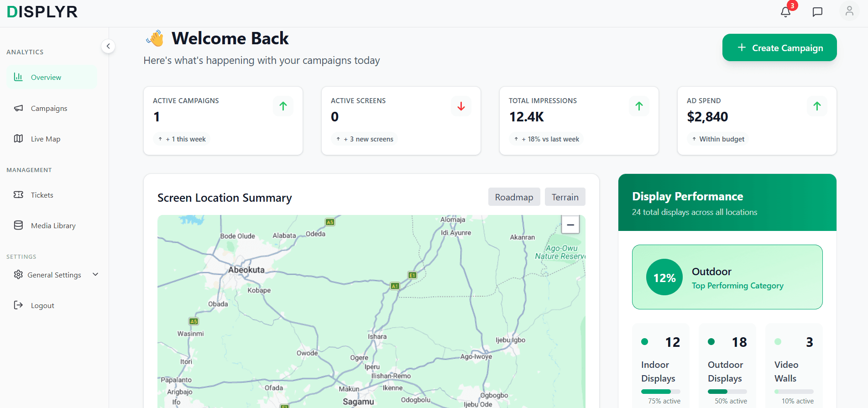The width and height of the screenshot is (868, 408).
Task: Switch map to Roadmap view
Action: click(514, 197)
